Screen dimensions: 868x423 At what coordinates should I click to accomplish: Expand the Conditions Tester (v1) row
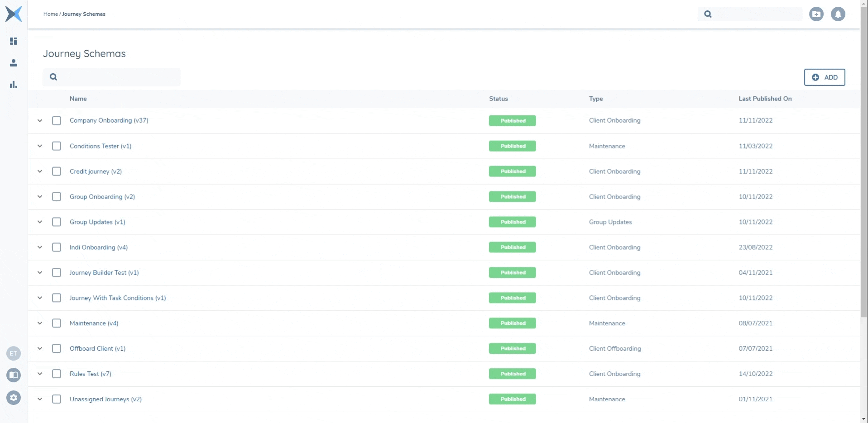click(40, 146)
